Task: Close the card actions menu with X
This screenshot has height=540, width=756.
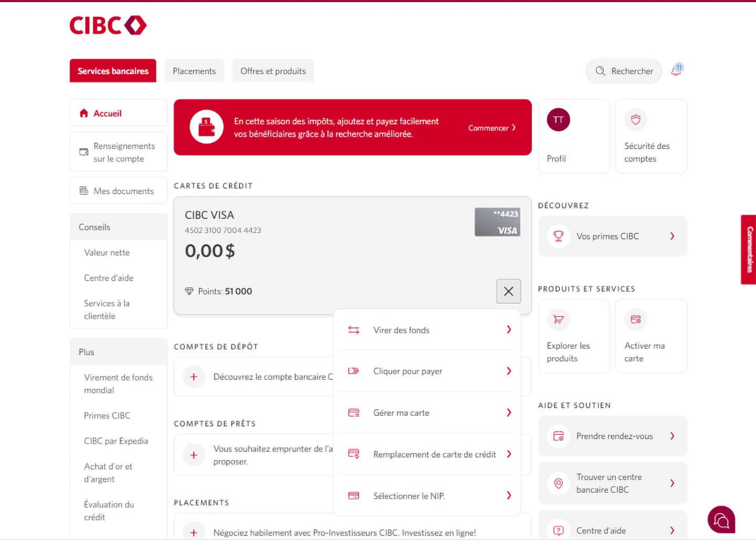Action: (x=509, y=291)
